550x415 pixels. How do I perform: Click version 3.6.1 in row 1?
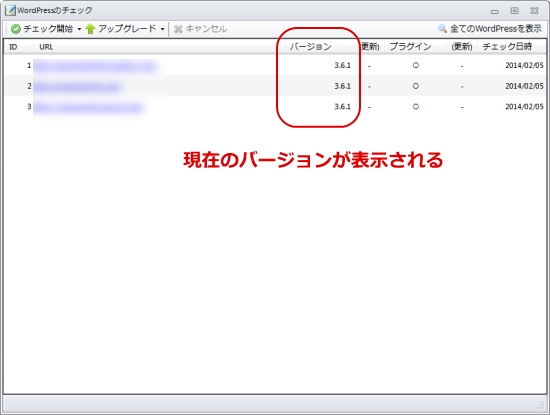tap(342, 66)
